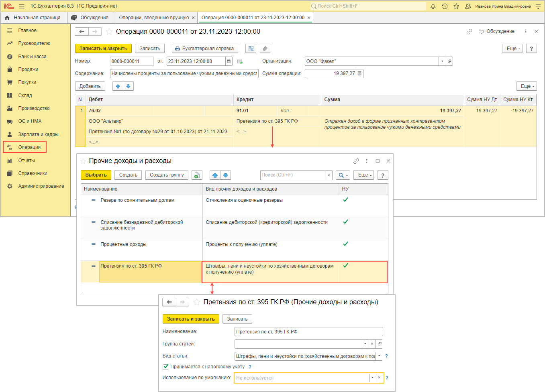Open the Операции section in the sidebar
The width and height of the screenshot is (545, 392).
[25, 147]
